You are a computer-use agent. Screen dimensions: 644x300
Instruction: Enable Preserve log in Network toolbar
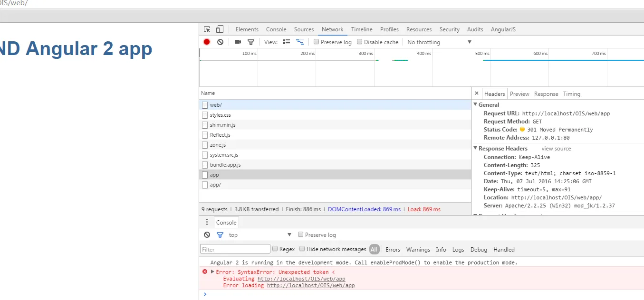click(317, 42)
